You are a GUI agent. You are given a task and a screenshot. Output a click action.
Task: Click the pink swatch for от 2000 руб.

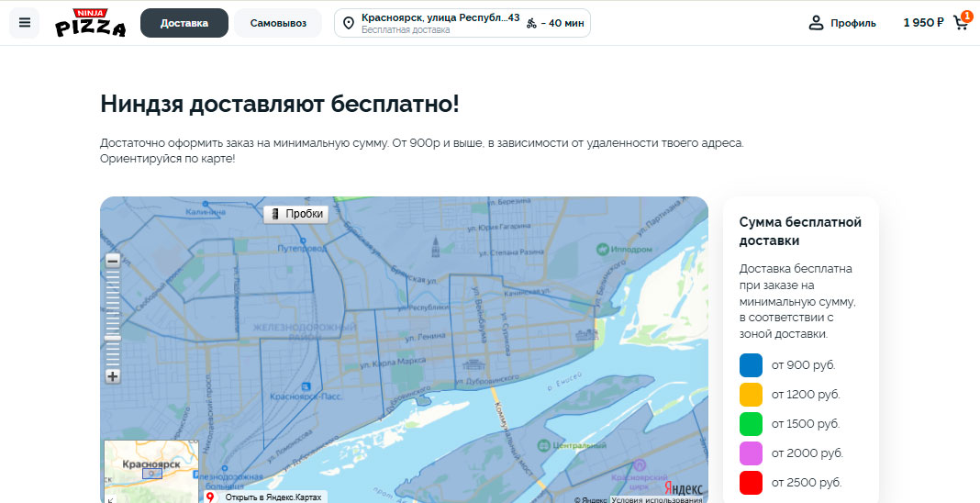pos(751,453)
